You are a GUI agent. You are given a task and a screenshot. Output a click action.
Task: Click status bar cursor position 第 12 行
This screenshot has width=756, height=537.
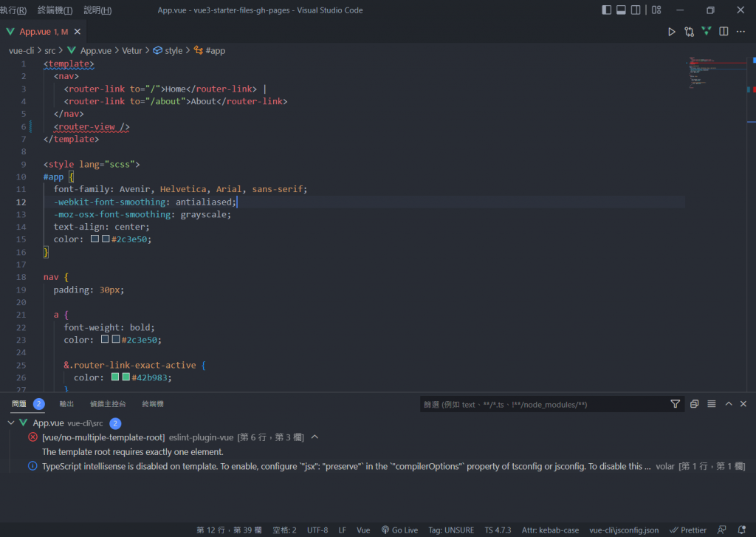[229, 530]
